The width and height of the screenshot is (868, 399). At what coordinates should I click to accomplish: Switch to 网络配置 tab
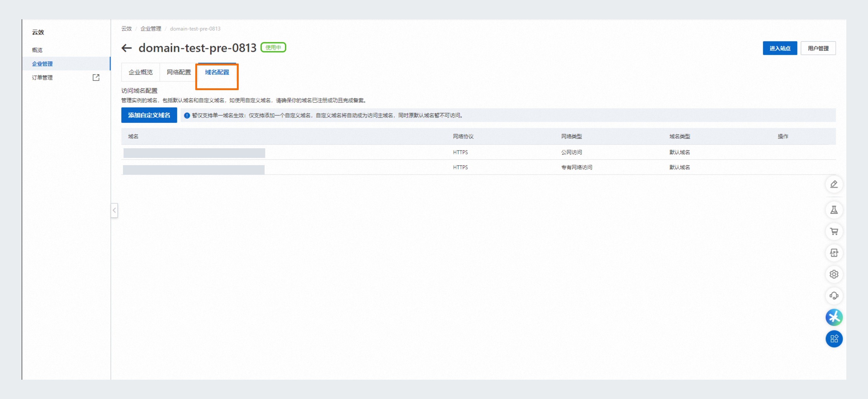tap(179, 72)
